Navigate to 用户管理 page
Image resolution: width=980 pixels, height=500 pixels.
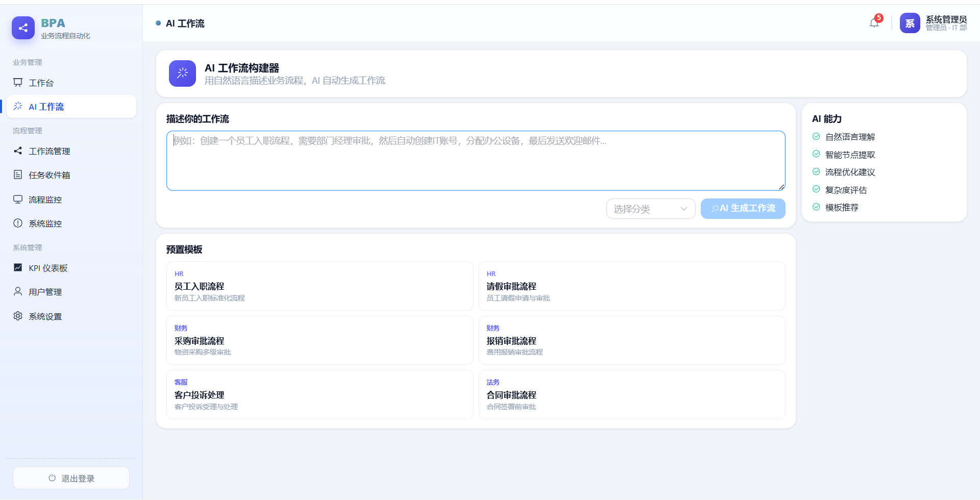pyautogui.click(x=71, y=292)
